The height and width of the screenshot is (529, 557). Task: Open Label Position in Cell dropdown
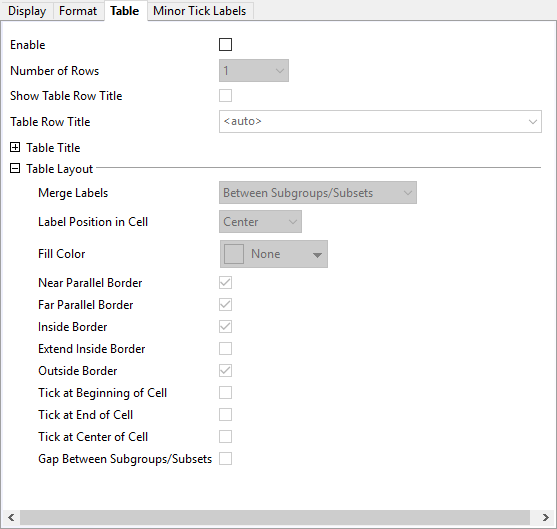tap(260, 221)
